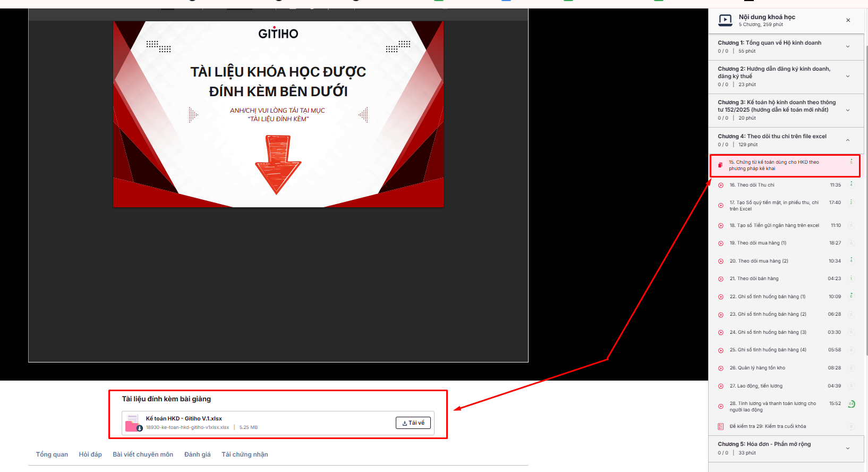Click progress circle for lesson 28 Tính lương
The image size is (868, 472).
coord(851,404)
